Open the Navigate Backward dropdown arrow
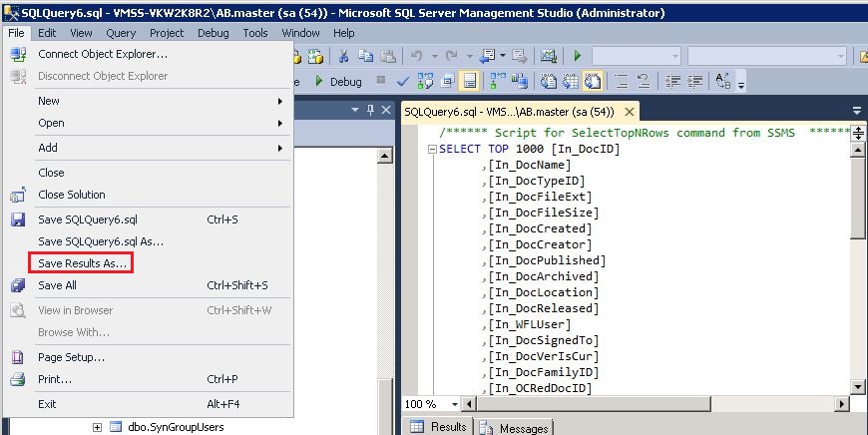868x435 pixels. (503, 56)
